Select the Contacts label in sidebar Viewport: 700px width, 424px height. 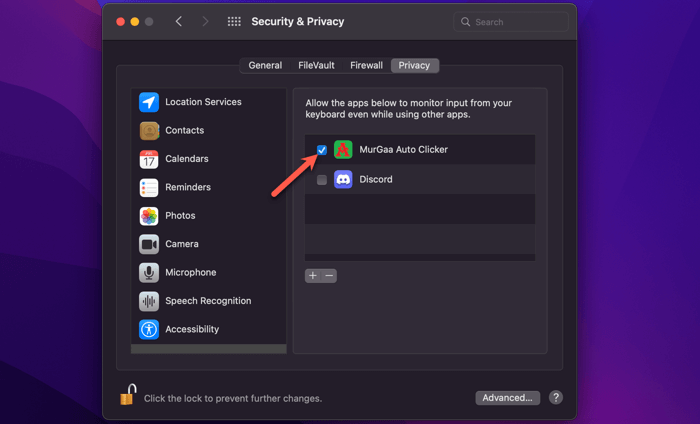[184, 131]
